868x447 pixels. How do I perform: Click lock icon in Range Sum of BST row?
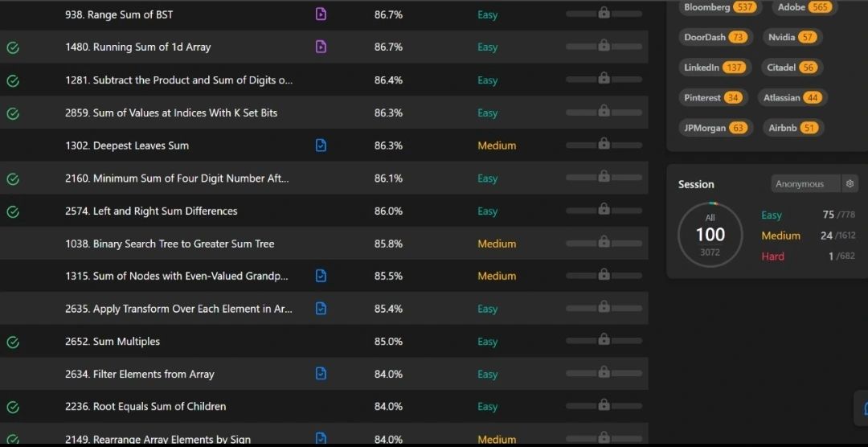pyautogui.click(x=604, y=13)
